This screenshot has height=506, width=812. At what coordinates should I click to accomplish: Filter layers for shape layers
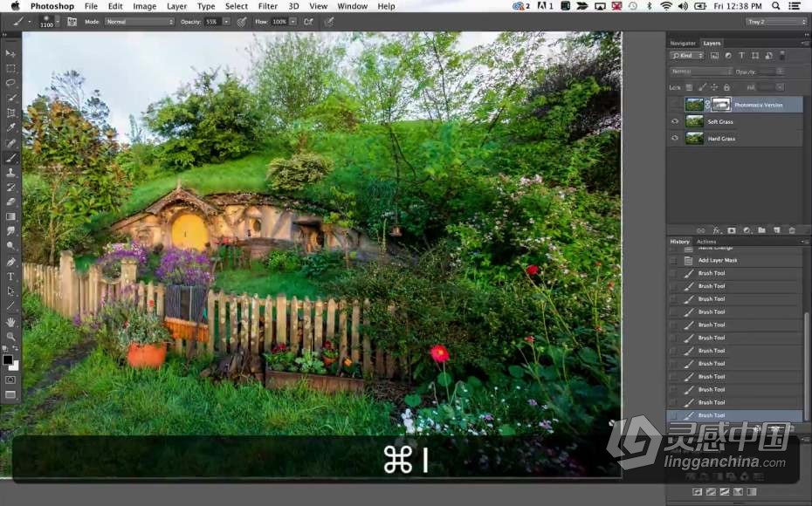click(755, 55)
